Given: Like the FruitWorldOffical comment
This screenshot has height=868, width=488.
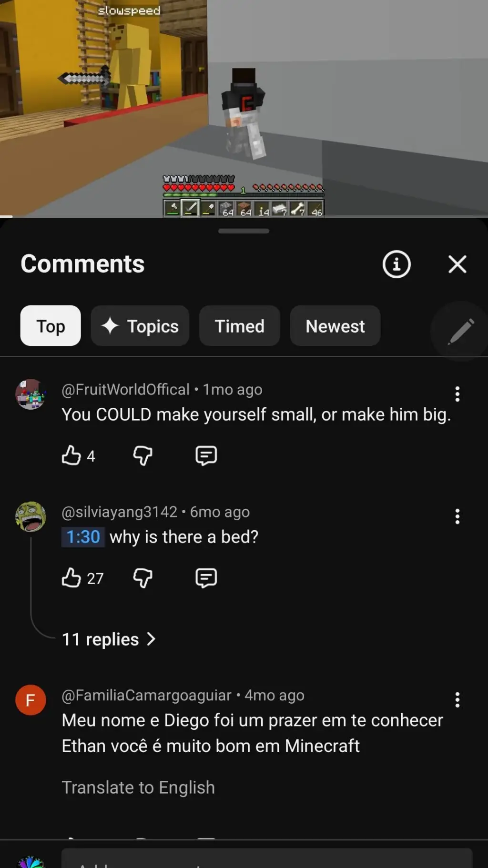Looking at the screenshot, I should (x=71, y=455).
